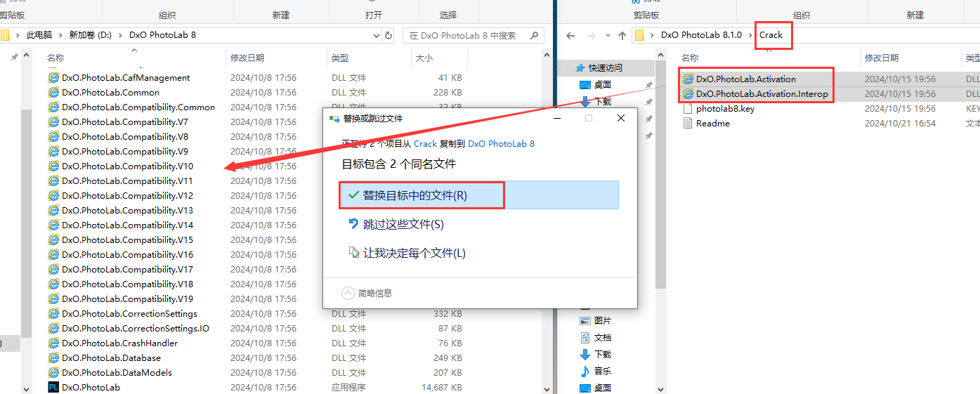The image size is (980, 394).
Task: Expand the chevron after DxO PhotoLab 8.1.0 breadcrumb
Action: 750,35
